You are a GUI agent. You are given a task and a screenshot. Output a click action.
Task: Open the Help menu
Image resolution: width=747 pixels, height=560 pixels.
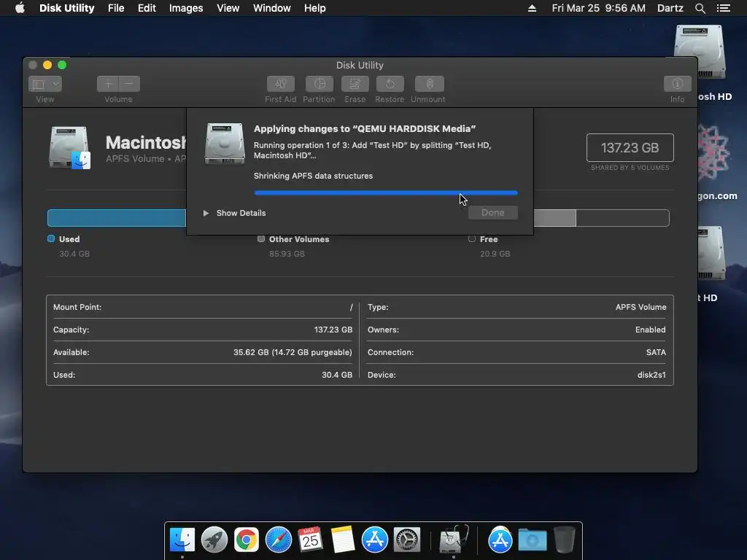(315, 8)
